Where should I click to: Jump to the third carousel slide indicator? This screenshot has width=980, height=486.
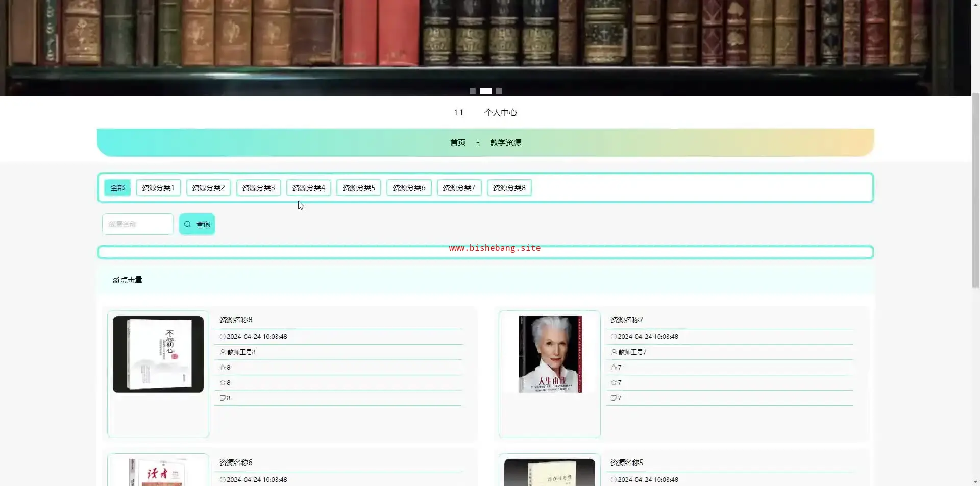(x=499, y=91)
